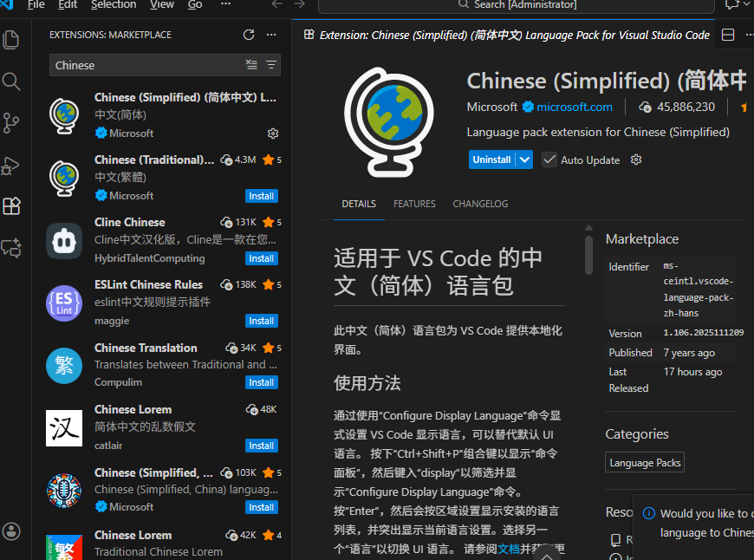
Task: Install the Cline Chinese extension
Action: point(261,258)
